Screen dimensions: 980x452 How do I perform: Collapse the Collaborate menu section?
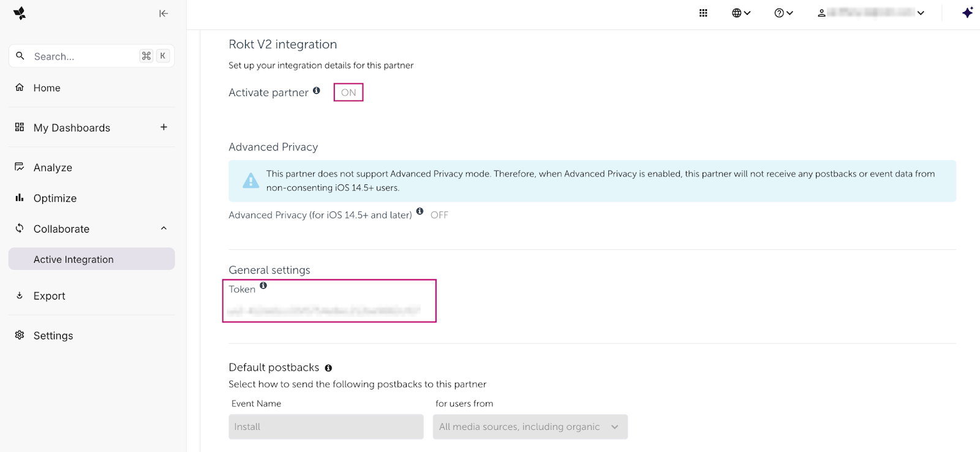[164, 228]
